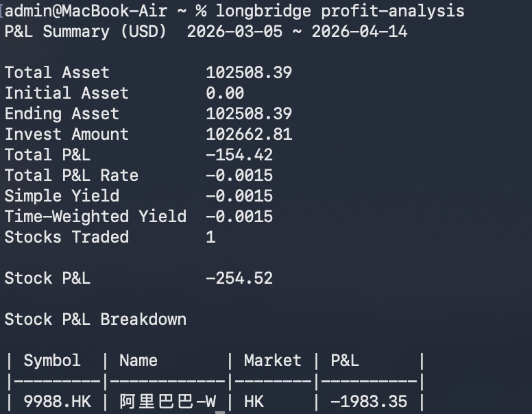Click the Invest Amount value 102662.81

click(249, 134)
